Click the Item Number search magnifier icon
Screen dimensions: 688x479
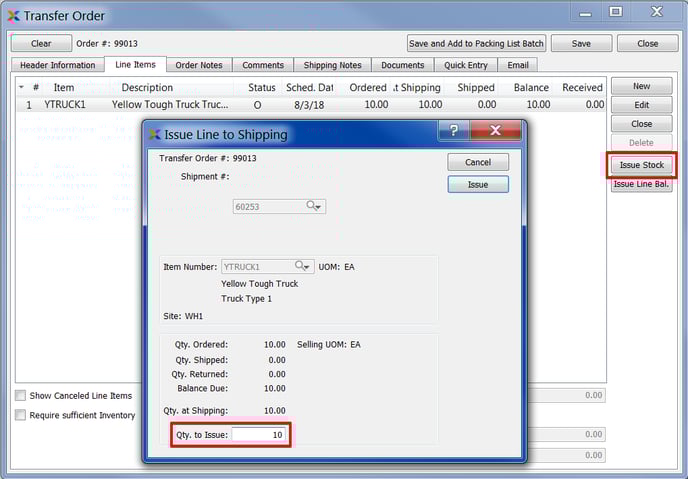click(x=299, y=267)
